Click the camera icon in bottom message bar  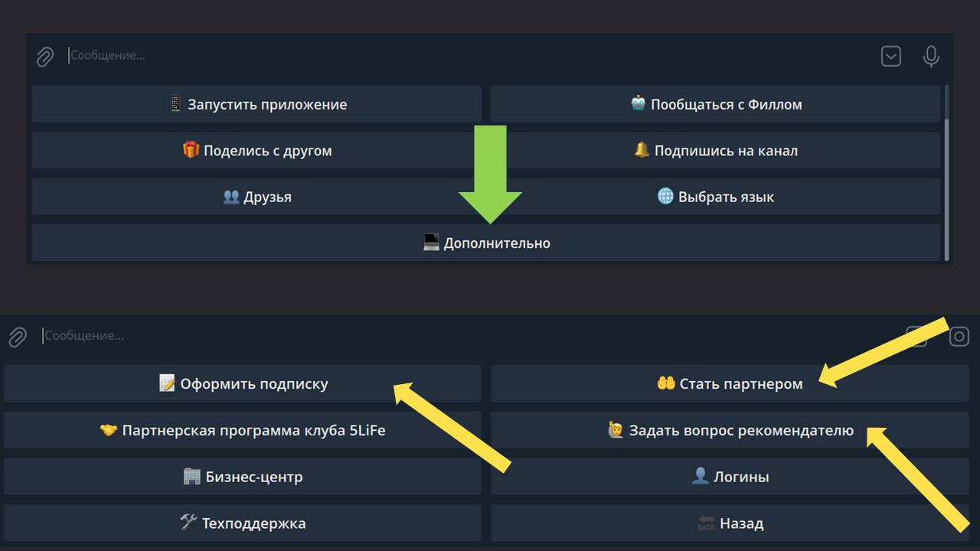tap(959, 337)
